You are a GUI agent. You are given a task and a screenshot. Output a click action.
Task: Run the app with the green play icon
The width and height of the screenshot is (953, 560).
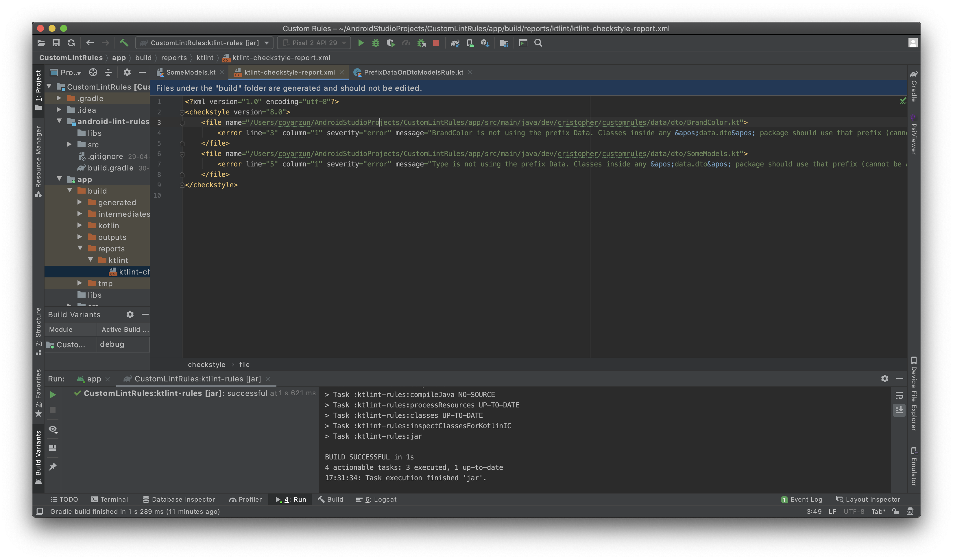361,43
